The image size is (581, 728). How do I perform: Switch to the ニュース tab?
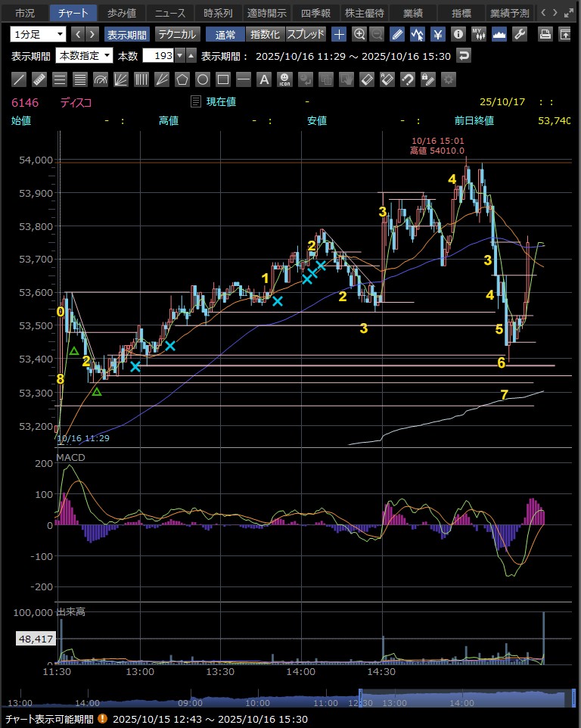169,13
